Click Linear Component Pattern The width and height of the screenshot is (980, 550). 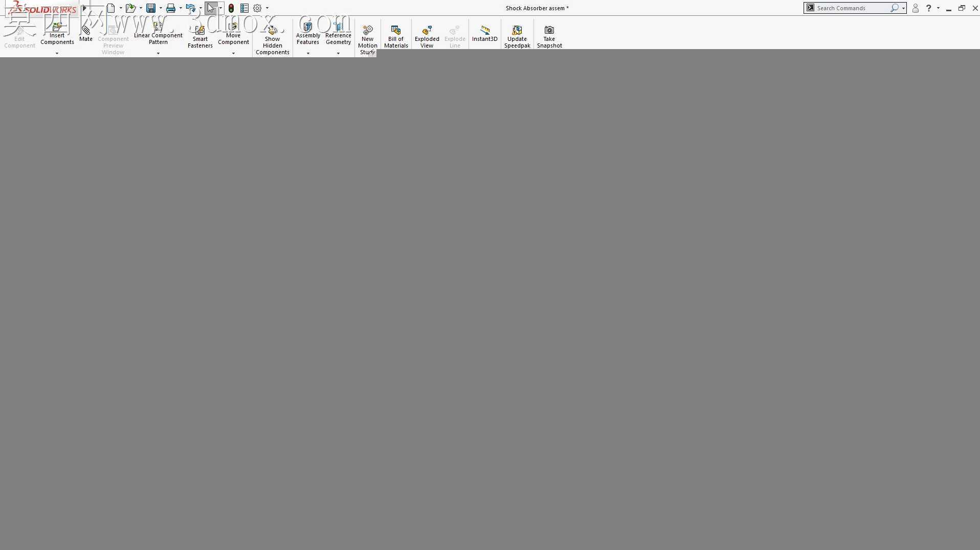(158, 34)
